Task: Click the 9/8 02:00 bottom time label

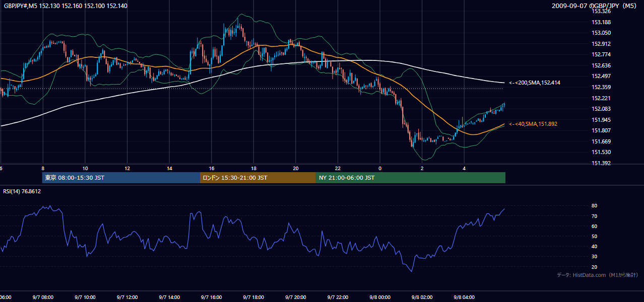Action: [x=422, y=297]
